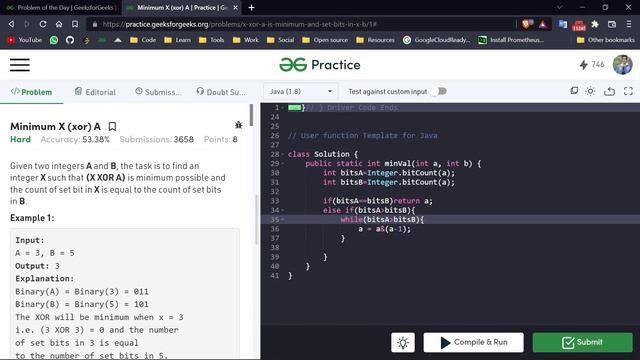640x360 pixels.
Task: Open the user profile avatar
Action: point(622,64)
